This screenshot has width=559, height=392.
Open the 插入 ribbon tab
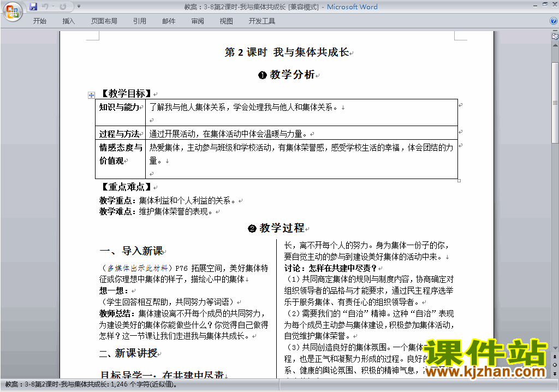[x=68, y=21]
